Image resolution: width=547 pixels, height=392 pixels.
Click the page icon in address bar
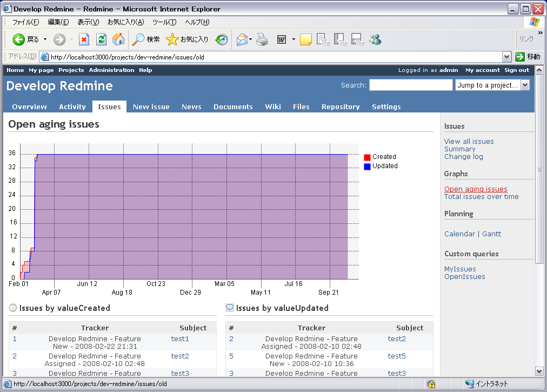(x=44, y=57)
